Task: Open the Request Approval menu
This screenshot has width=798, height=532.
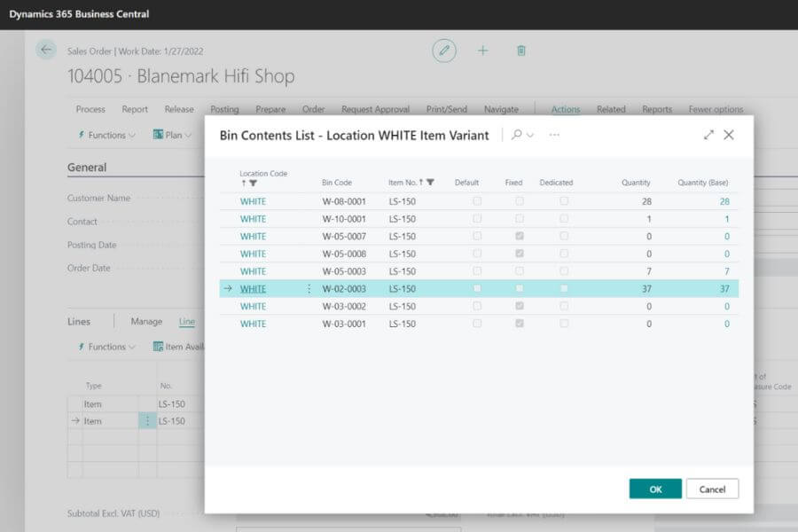Action: 376,109
